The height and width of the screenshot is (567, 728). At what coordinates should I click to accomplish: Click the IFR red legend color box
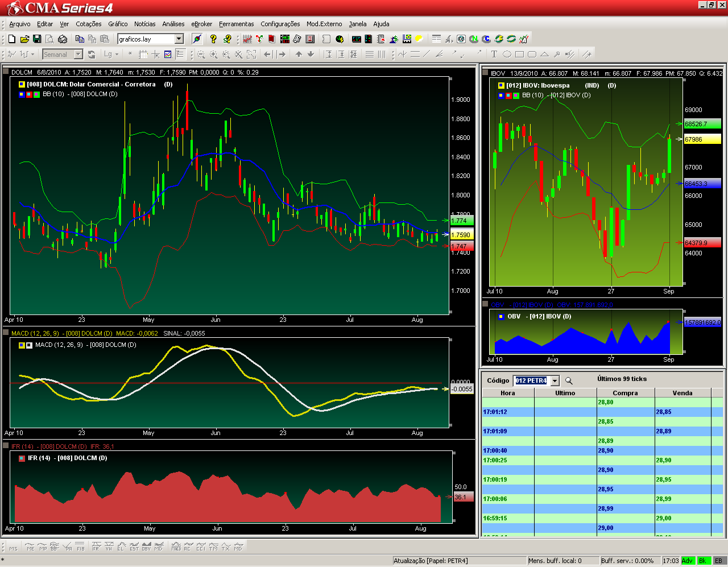[22, 458]
